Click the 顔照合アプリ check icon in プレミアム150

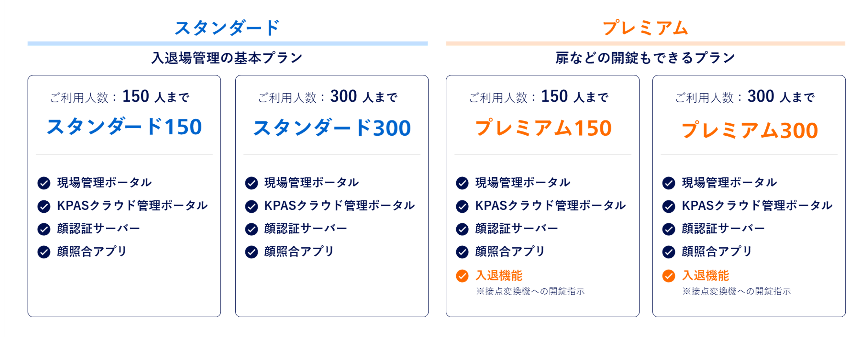pos(462,252)
